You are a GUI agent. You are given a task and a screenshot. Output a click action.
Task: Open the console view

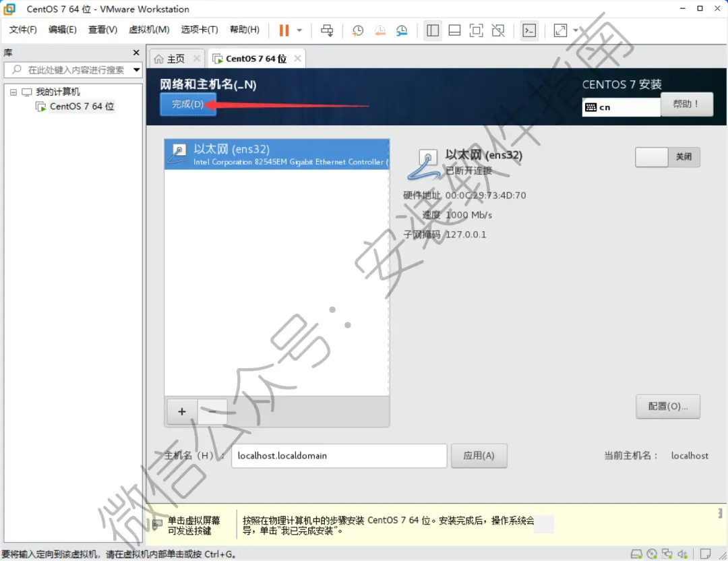tap(529, 30)
